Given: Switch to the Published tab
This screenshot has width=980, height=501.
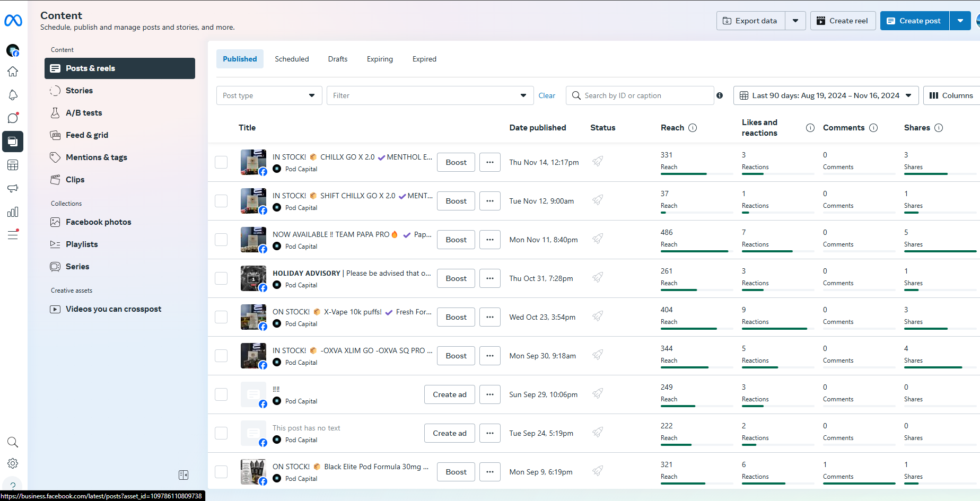Looking at the screenshot, I should coord(240,59).
